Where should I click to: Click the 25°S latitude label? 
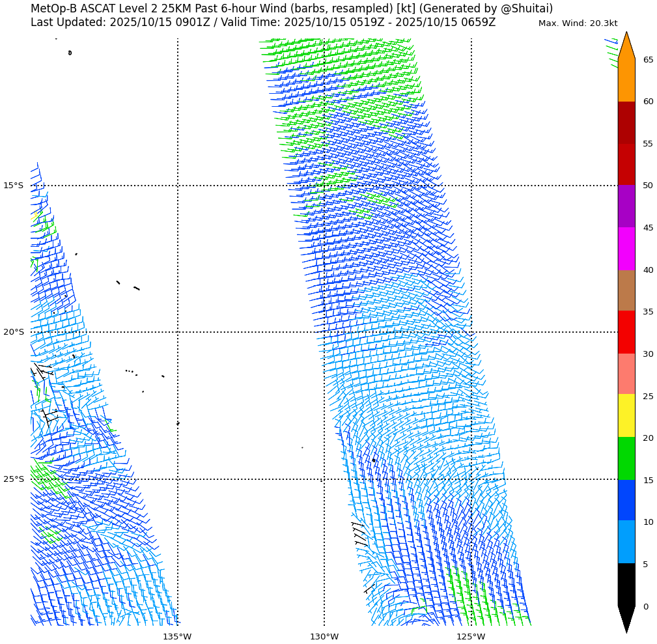click(13, 479)
